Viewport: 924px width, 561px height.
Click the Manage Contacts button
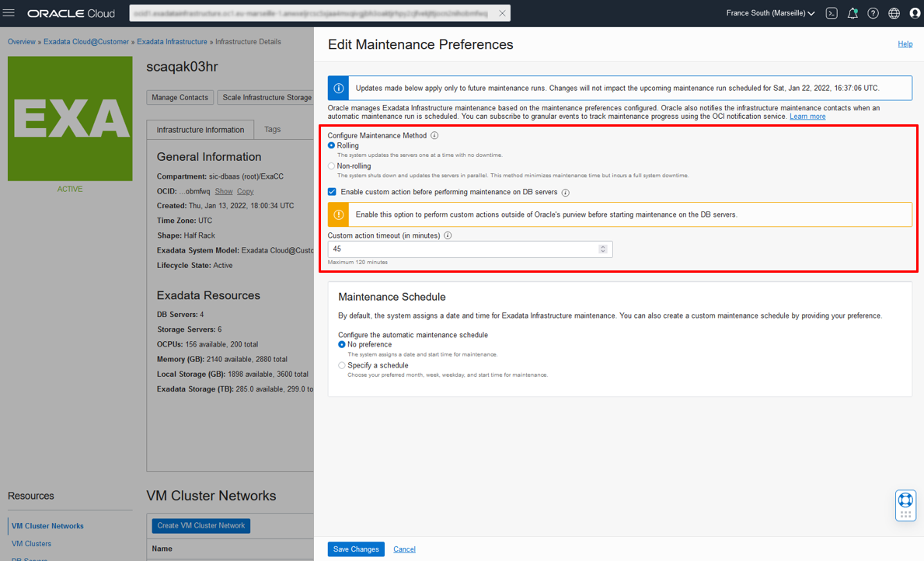pyautogui.click(x=180, y=98)
